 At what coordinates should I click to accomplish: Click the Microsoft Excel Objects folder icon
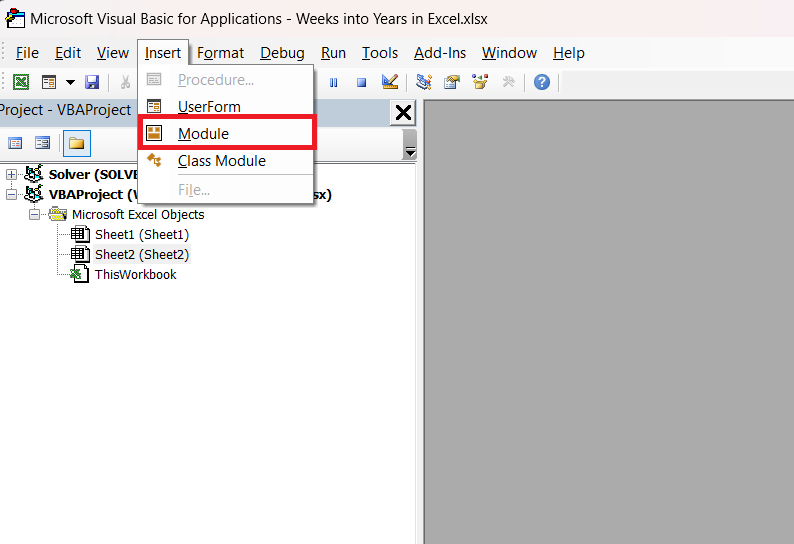click(x=58, y=214)
